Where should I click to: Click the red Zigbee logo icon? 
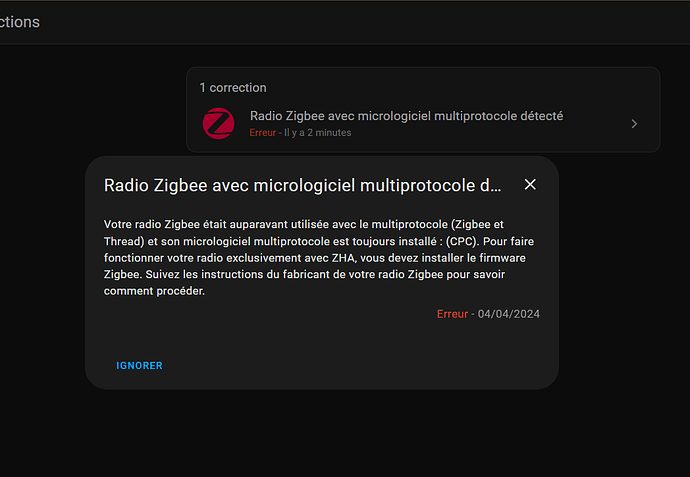[x=218, y=123]
